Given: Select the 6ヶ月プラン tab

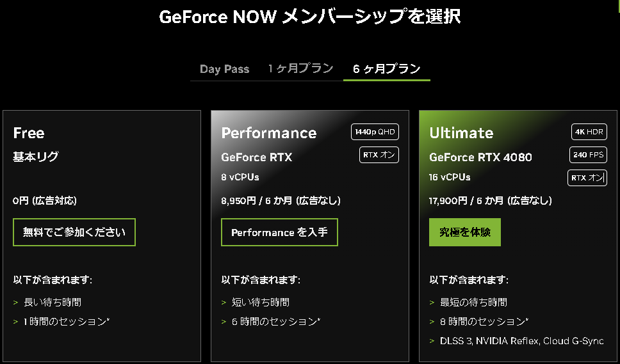Looking at the screenshot, I should click(x=386, y=68).
